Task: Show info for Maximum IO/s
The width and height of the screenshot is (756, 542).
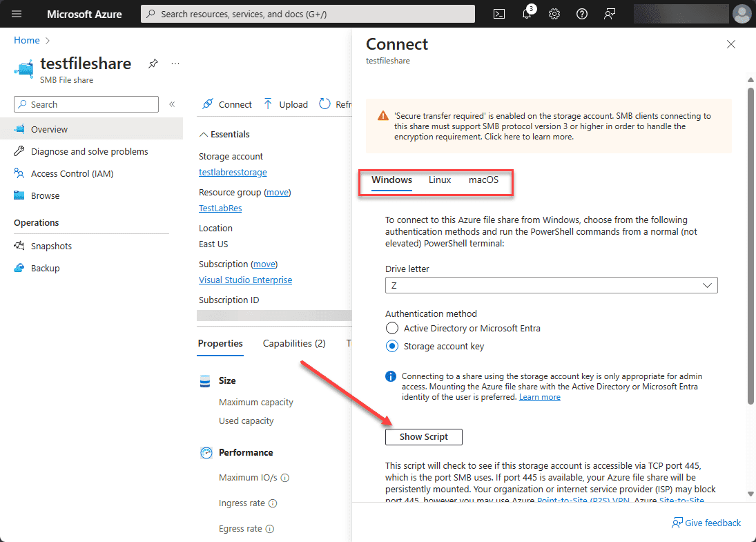Action: click(x=285, y=478)
